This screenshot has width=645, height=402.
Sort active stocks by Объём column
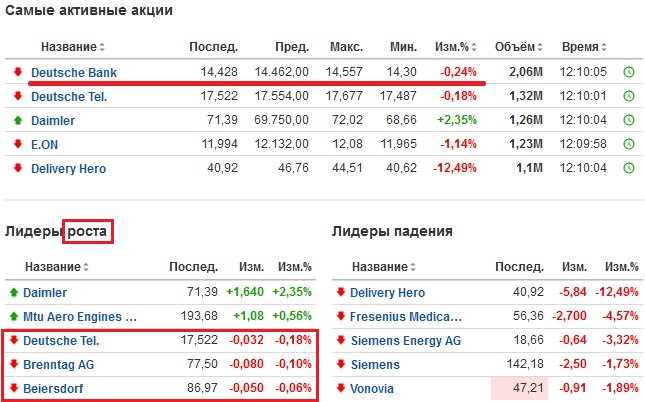[518, 47]
